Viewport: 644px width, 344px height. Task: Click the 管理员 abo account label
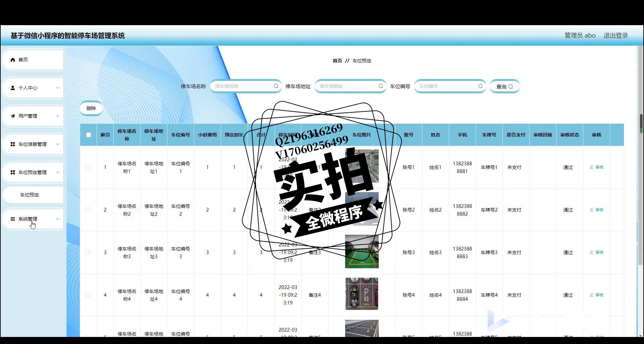(x=580, y=36)
